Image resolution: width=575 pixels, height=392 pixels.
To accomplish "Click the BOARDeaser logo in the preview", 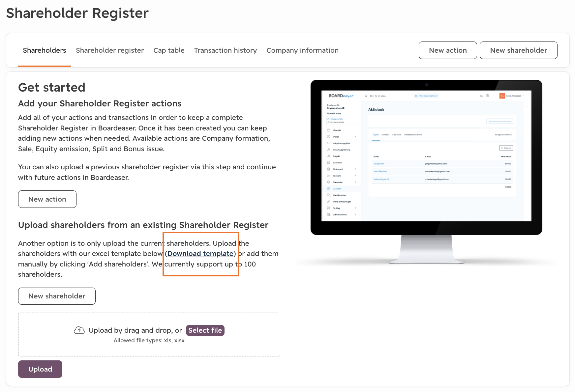I will pos(341,96).
